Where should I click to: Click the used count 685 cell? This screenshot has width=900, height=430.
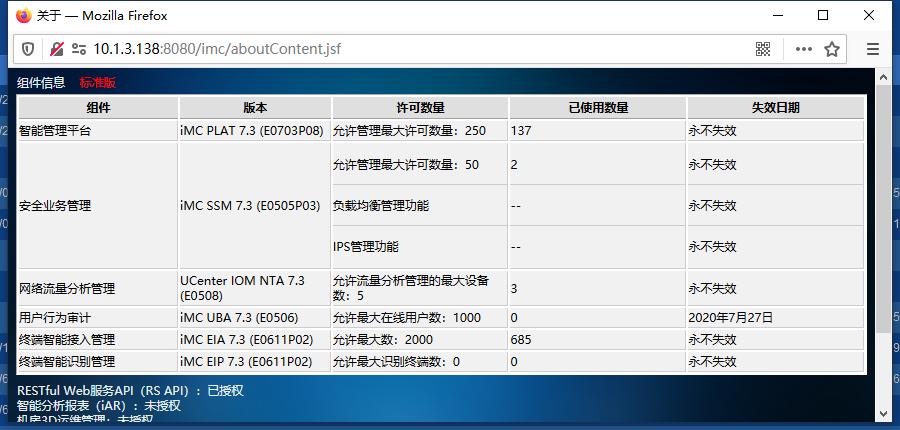click(x=598, y=340)
